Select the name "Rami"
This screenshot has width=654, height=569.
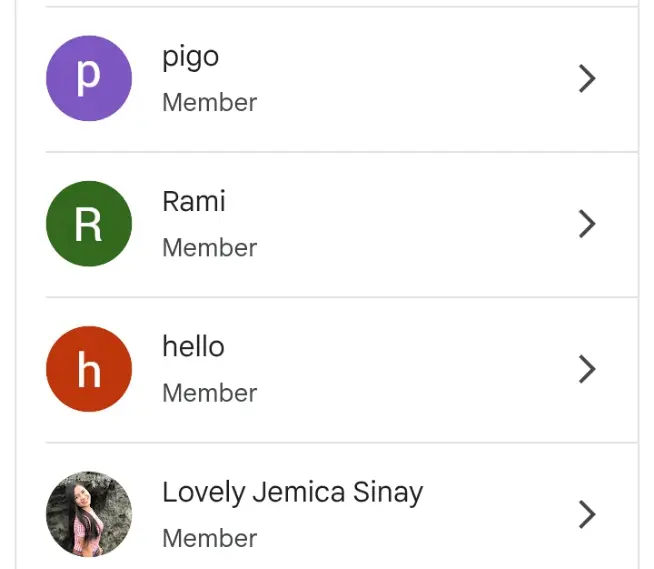click(x=194, y=201)
